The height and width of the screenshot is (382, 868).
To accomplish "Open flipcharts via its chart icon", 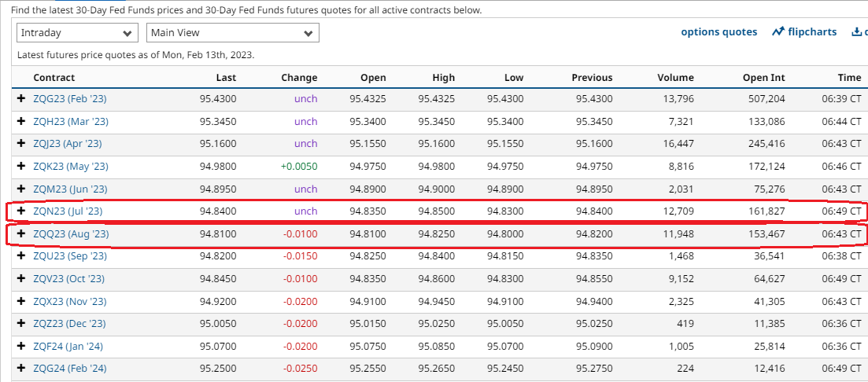I will point(778,32).
